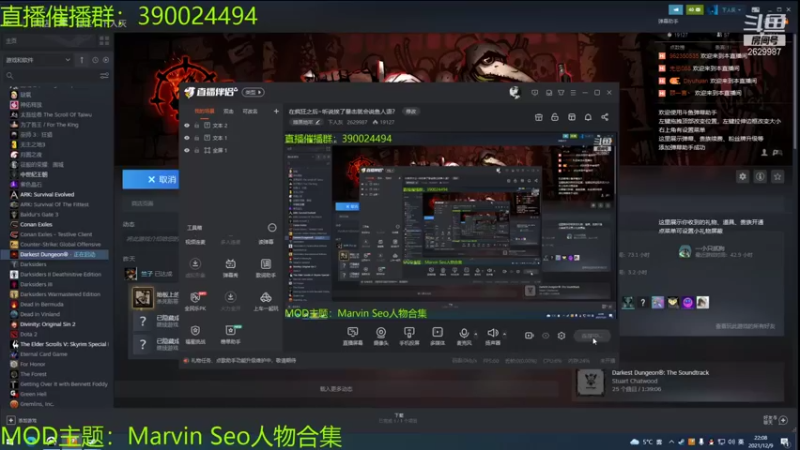Screen dimensions: 800x450
Task: Expand the speaker volume arrow
Action: click(x=505, y=334)
